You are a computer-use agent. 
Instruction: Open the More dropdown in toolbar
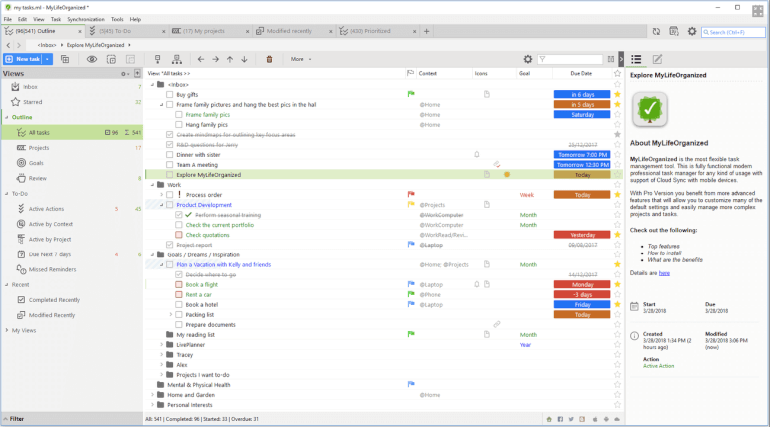[301, 59]
